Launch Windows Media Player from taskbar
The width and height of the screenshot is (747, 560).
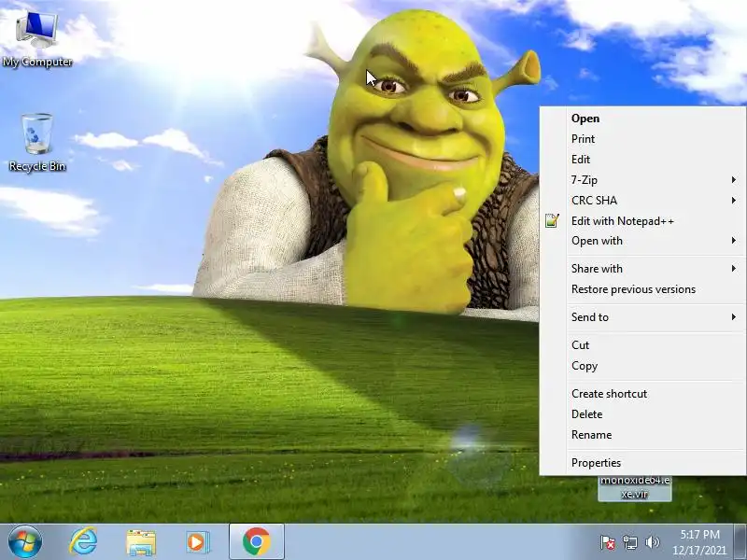click(x=197, y=542)
